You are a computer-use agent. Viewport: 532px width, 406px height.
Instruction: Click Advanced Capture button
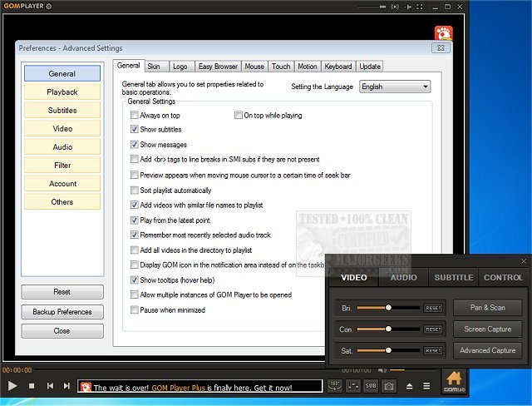488,350
